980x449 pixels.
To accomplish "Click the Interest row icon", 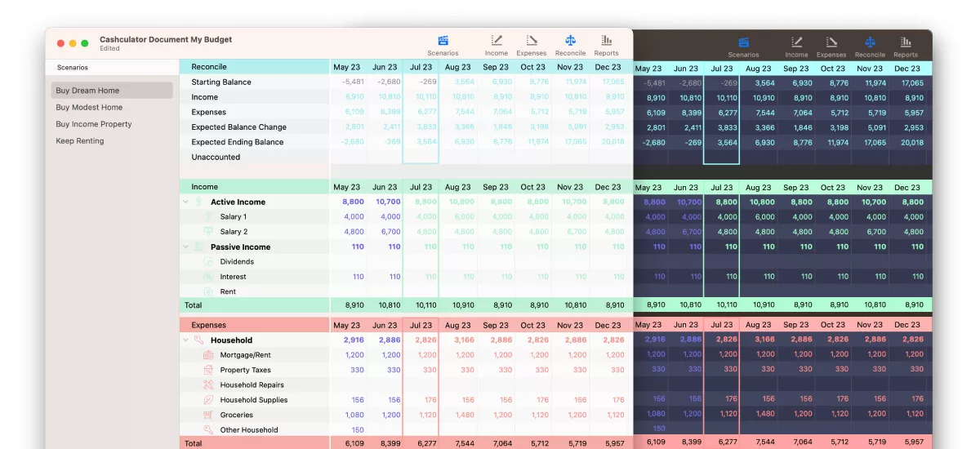I will coord(207,277).
